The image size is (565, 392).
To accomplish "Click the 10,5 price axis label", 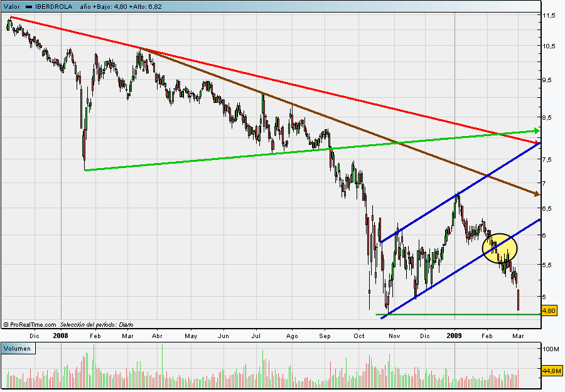I will [x=549, y=46].
